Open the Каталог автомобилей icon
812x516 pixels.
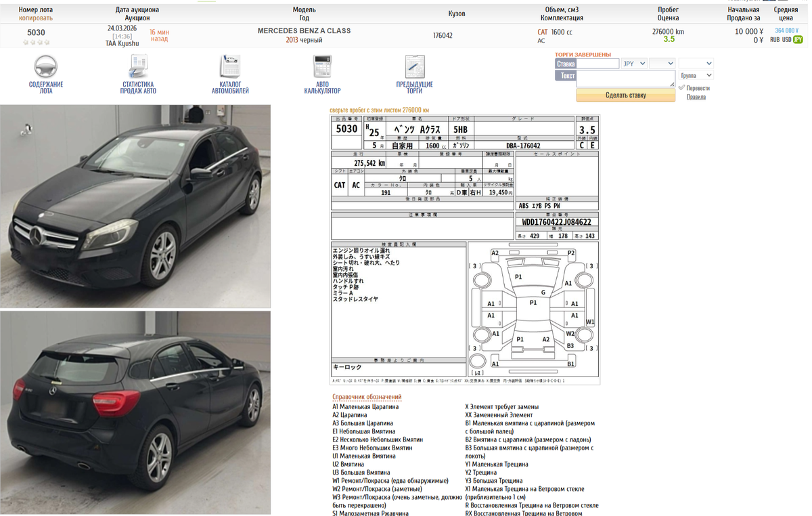pos(230,66)
